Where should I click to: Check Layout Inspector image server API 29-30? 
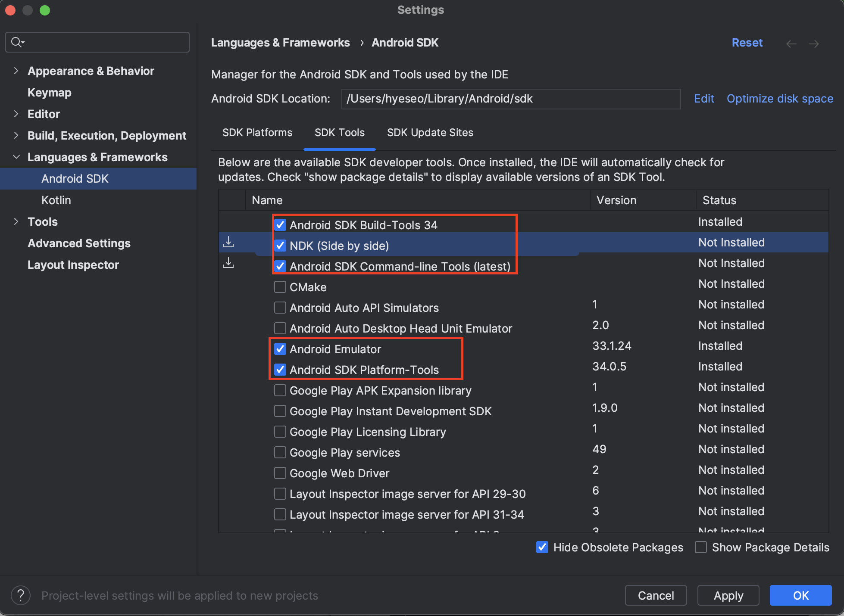pyautogui.click(x=280, y=494)
